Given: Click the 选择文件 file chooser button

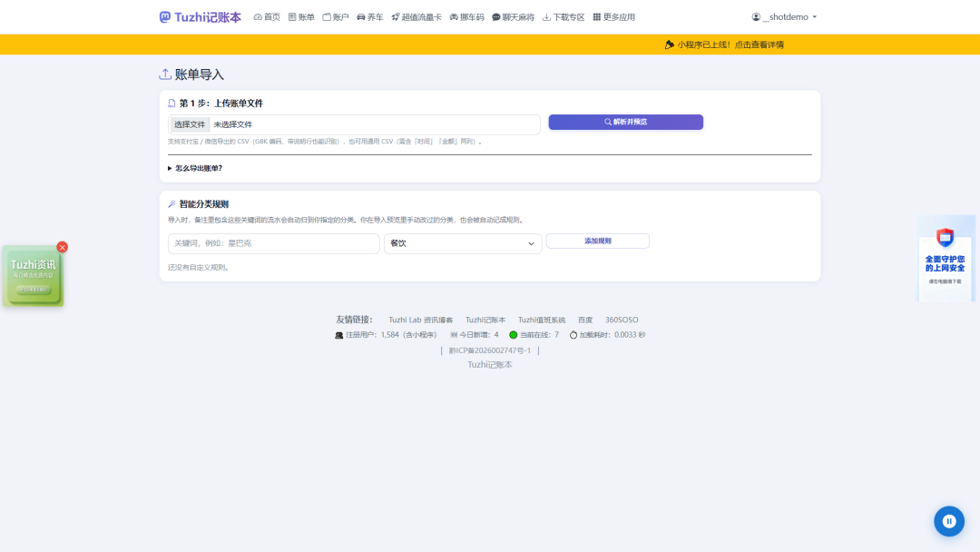Looking at the screenshot, I should point(190,124).
